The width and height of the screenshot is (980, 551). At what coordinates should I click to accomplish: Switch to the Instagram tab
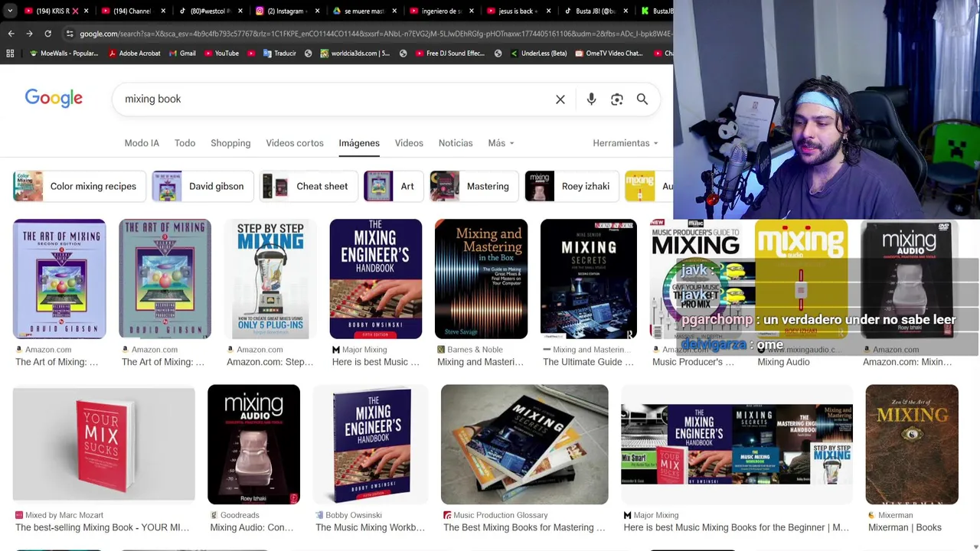pos(283,11)
